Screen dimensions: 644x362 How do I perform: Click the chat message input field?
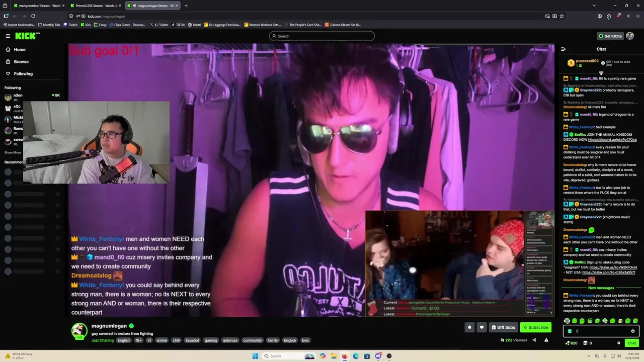(601, 331)
